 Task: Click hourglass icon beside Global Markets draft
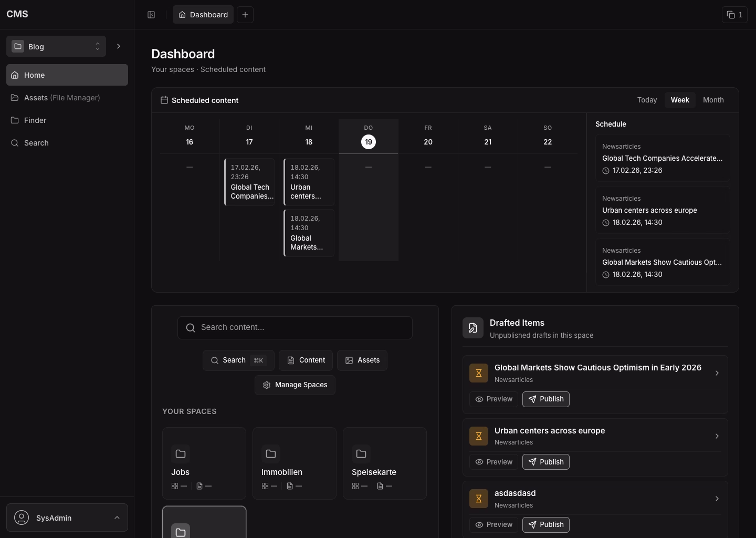pos(478,373)
